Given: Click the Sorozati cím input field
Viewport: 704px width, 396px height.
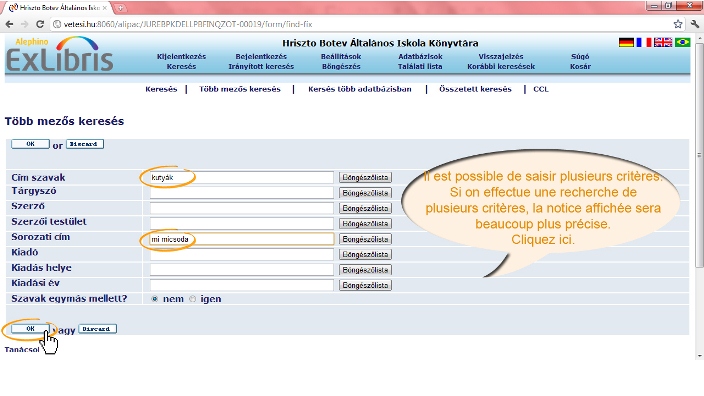Looking at the screenshot, I should click(242, 239).
